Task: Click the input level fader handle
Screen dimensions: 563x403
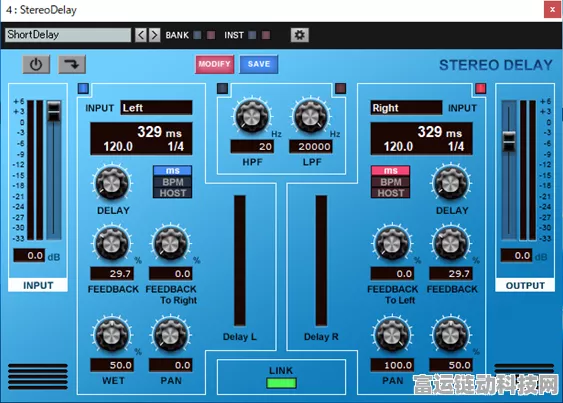Action: [x=54, y=111]
